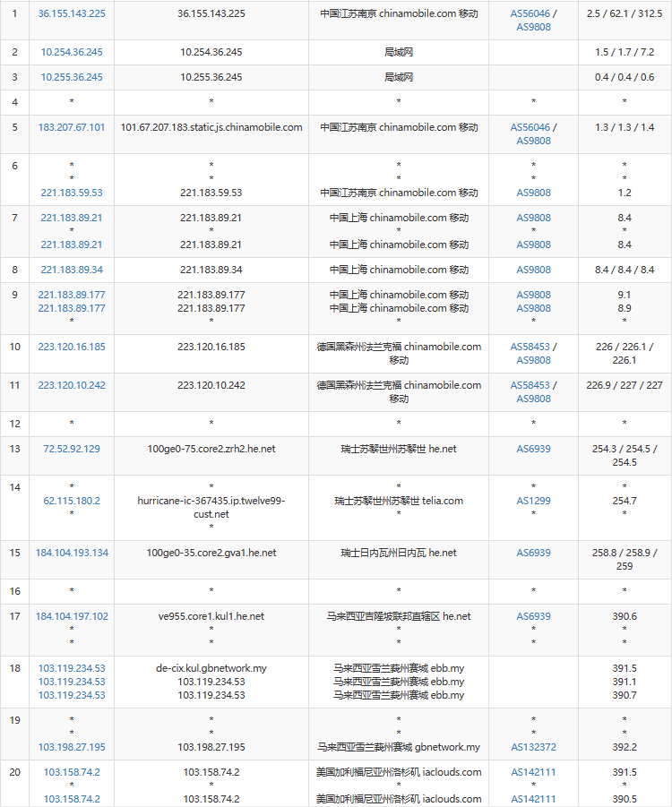Select hostname hurricane-ic-367435.ip.twelve99-cust.net

click(211, 508)
